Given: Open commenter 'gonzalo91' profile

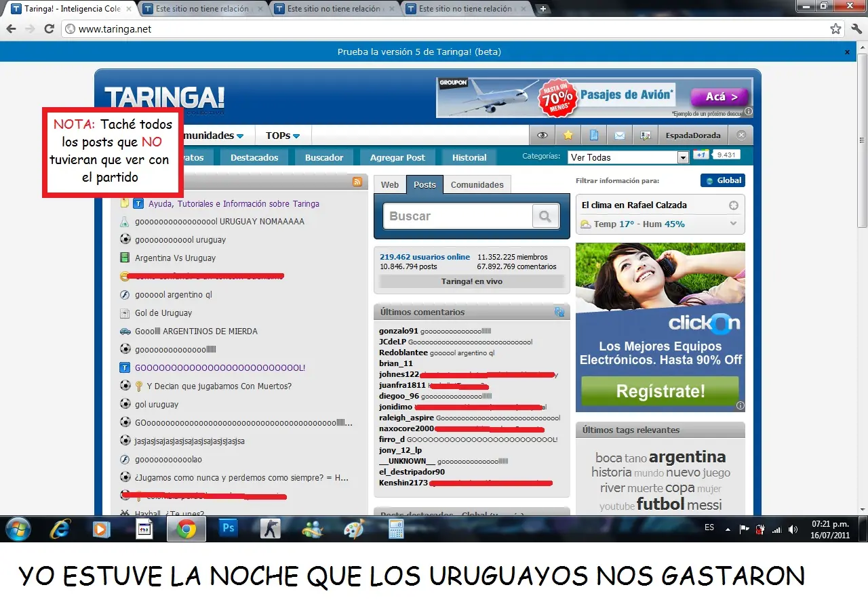Looking at the screenshot, I should coord(399,331).
